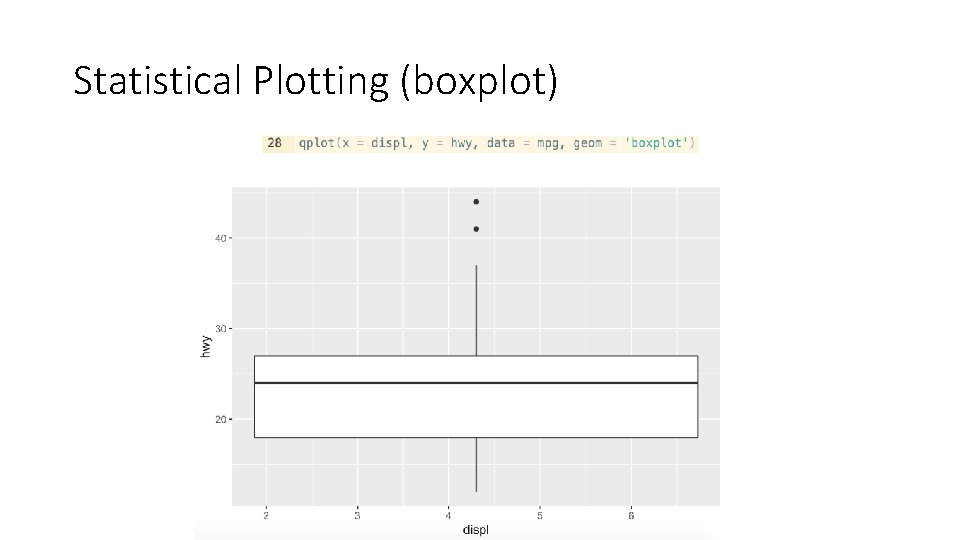
Task: Select the lower outlier point near 41
Action: (476, 229)
